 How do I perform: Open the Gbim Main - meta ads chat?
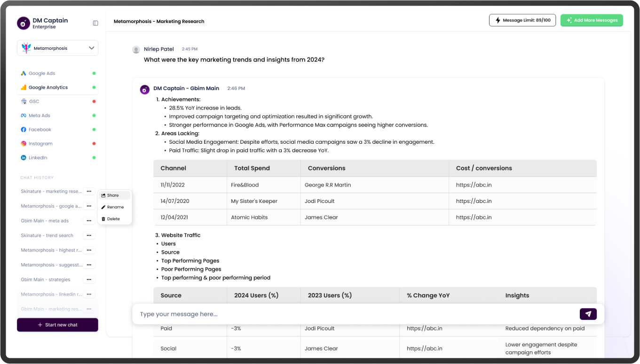coord(45,221)
